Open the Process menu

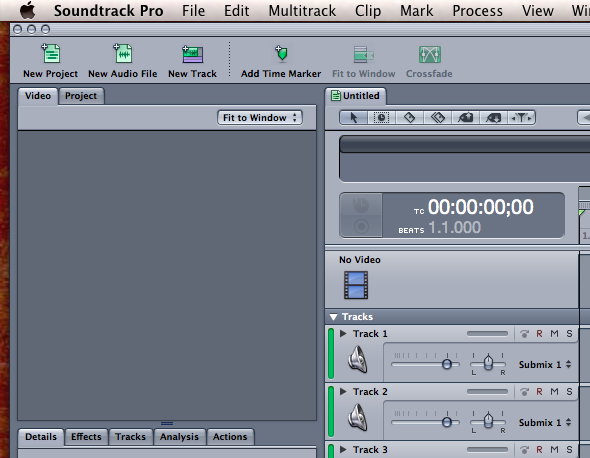(477, 11)
